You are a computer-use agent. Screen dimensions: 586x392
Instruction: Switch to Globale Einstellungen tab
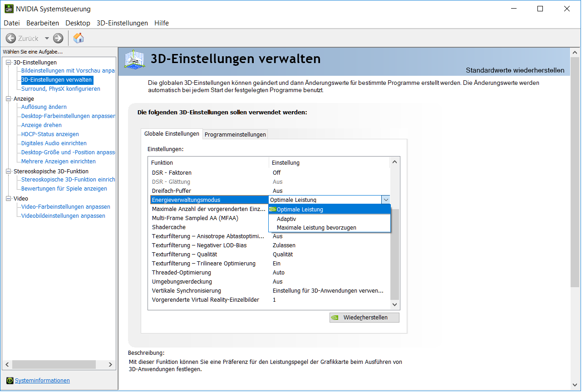(x=172, y=133)
